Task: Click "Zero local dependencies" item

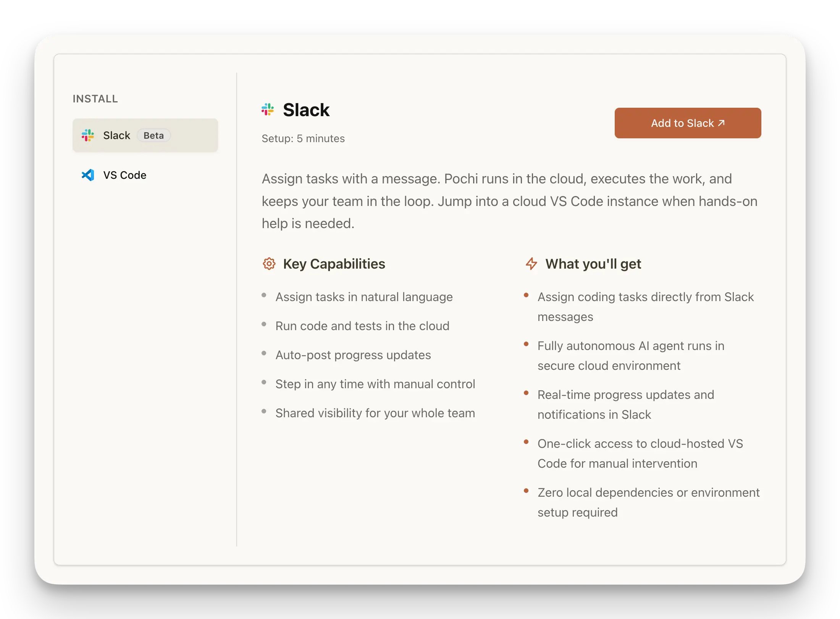Action: coord(649,502)
